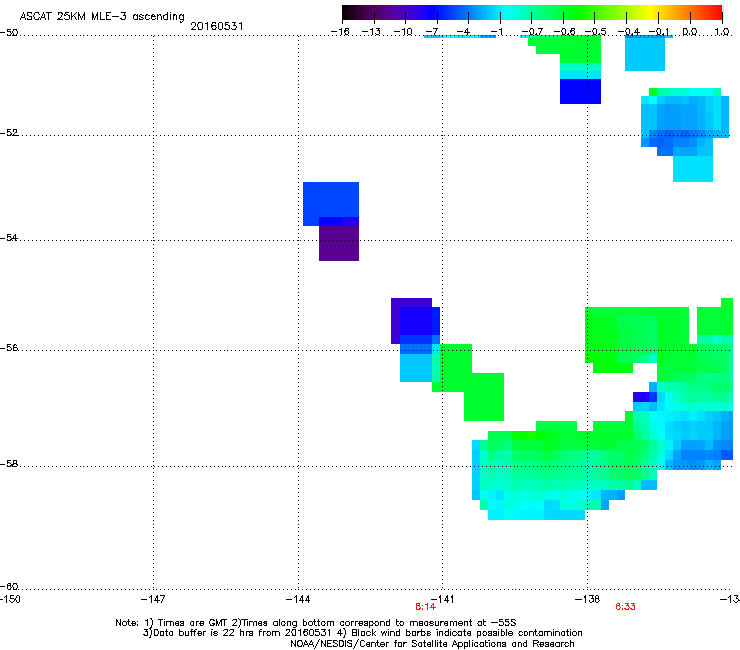Click the color bar label '-16'
Screen dimensions: 740x650
(340, 32)
